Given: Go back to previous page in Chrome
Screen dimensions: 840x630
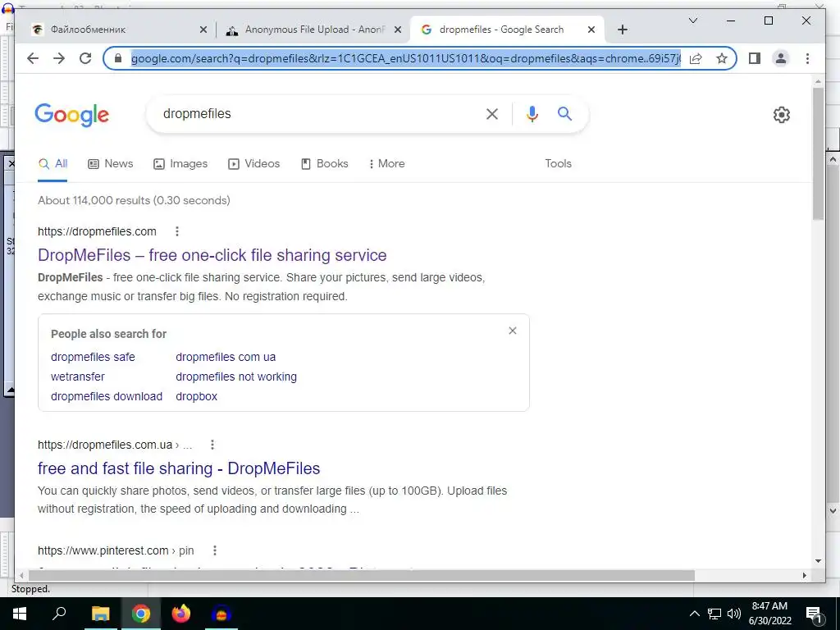Looking at the screenshot, I should [x=33, y=58].
